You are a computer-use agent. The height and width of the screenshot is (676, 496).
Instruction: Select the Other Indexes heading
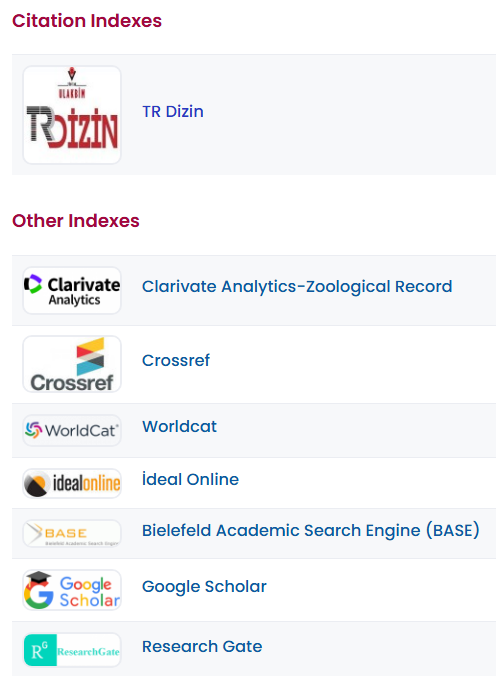point(76,221)
